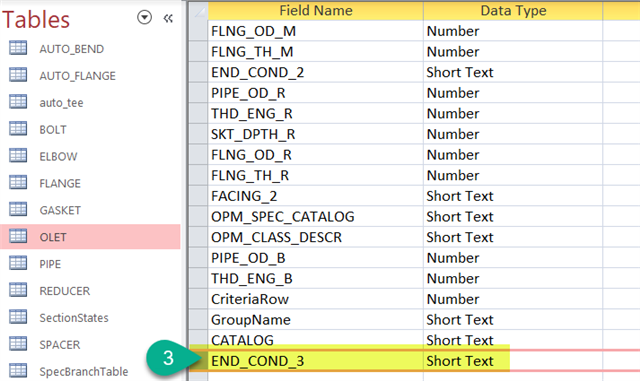Select the BOLT table icon
Image resolution: width=640 pixels, height=381 pixels.
coord(18,129)
